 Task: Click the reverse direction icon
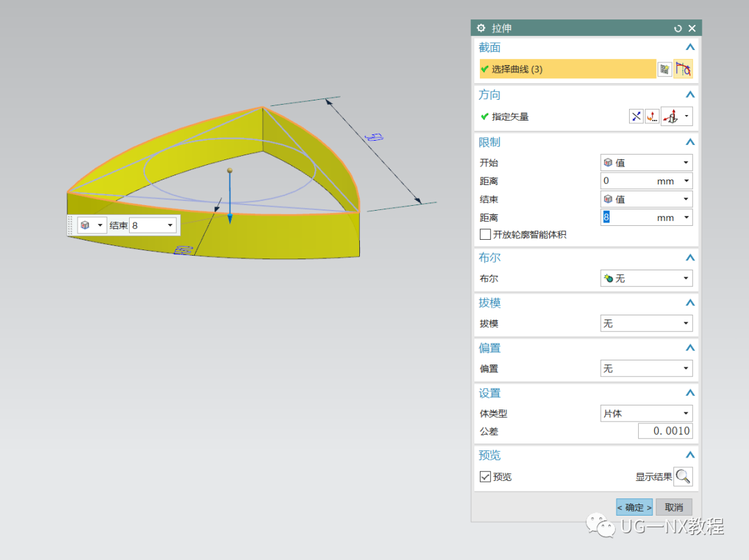636,116
